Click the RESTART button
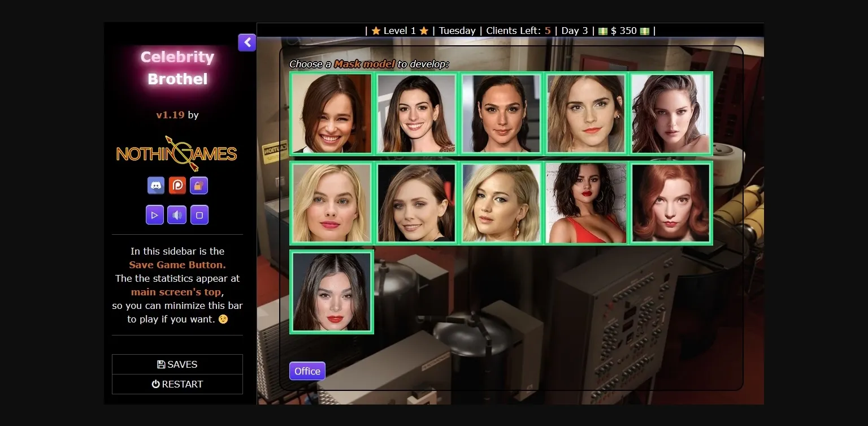 tap(177, 384)
